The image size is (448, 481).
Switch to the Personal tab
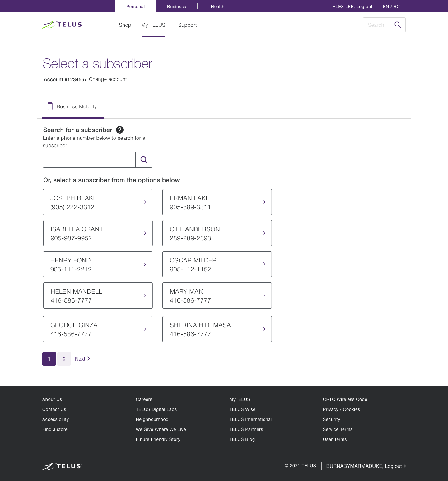(x=136, y=7)
